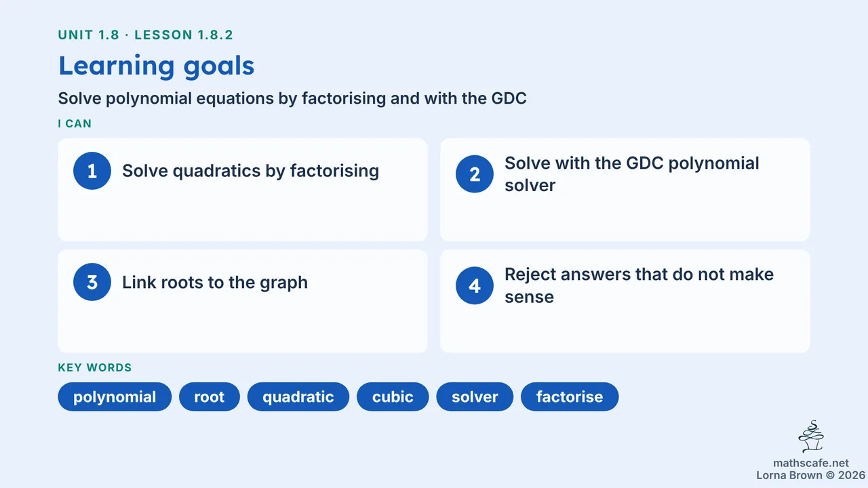Click the number 2 circle badge
This screenshot has width=868, height=488.
[x=475, y=174]
